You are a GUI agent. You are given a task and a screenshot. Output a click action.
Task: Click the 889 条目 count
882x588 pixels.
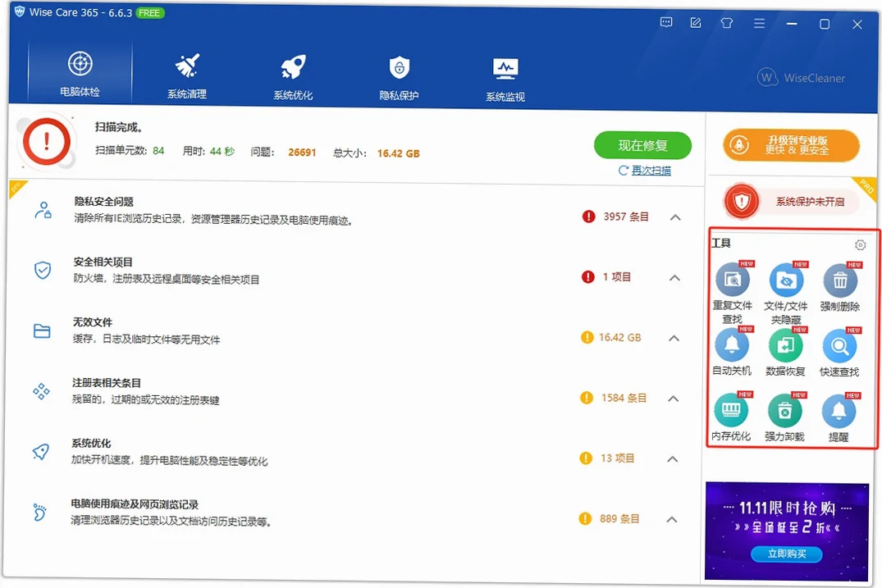point(619,518)
